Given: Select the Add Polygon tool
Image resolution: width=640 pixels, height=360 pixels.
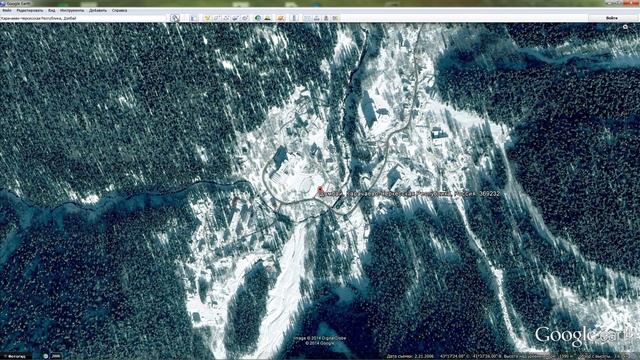Looking at the screenshot, I should tap(216, 18).
